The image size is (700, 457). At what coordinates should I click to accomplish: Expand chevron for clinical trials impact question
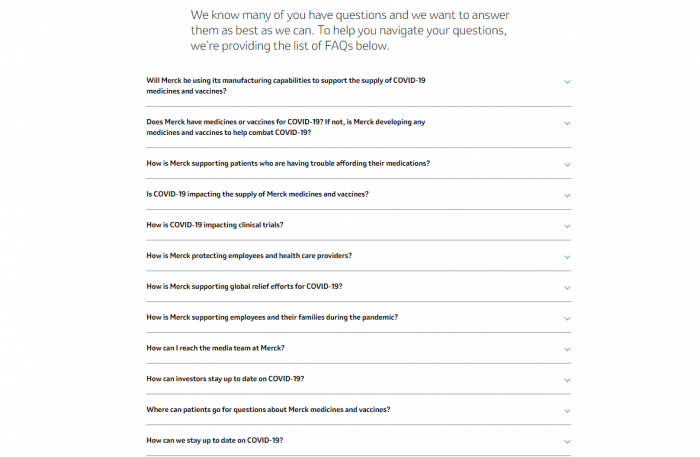(567, 226)
